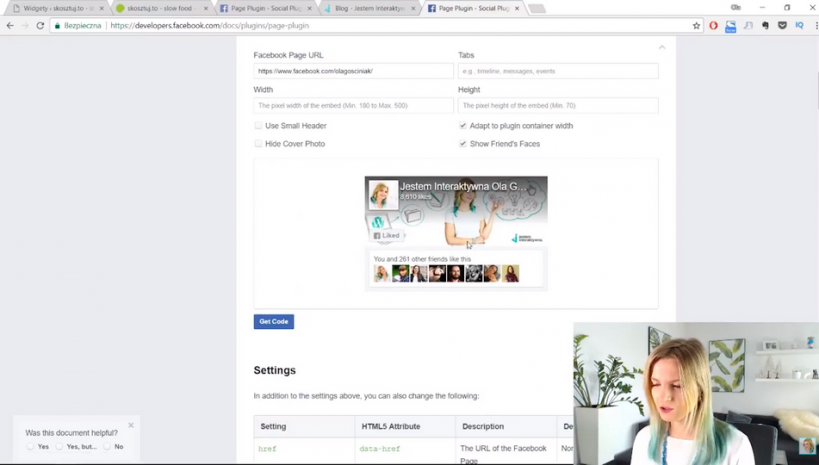This screenshot has width=819, height=465.
Task: Switch to the first Page Plugin tab
Action: (x=265, y=8)
